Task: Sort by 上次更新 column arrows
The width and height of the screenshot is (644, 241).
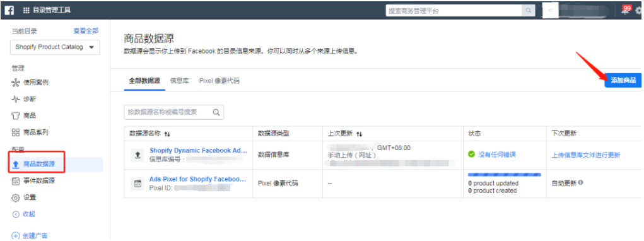Action: click(x=359, y=134)
